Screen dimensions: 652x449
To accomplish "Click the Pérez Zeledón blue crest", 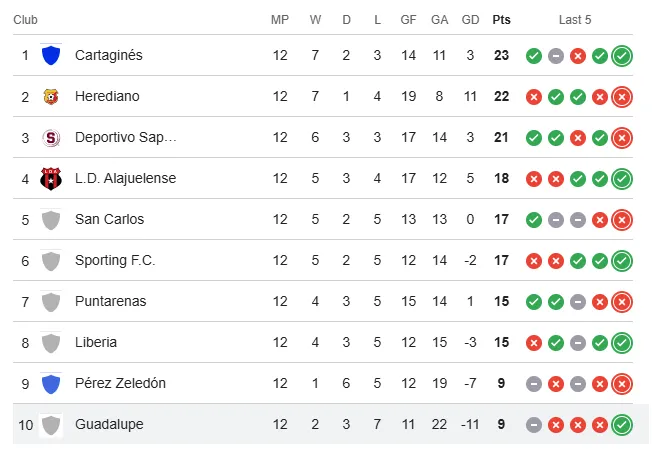I will (51, 383).
